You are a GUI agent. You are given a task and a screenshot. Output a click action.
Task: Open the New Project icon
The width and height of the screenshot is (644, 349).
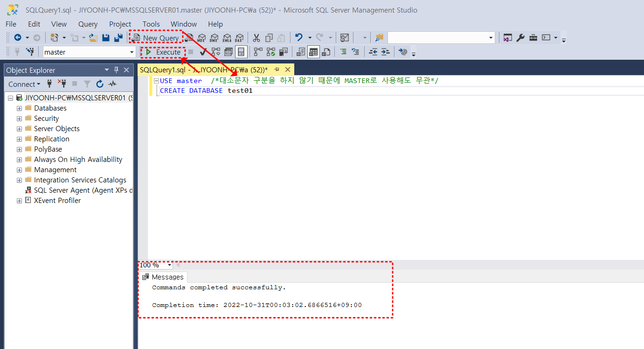point(55,38)
